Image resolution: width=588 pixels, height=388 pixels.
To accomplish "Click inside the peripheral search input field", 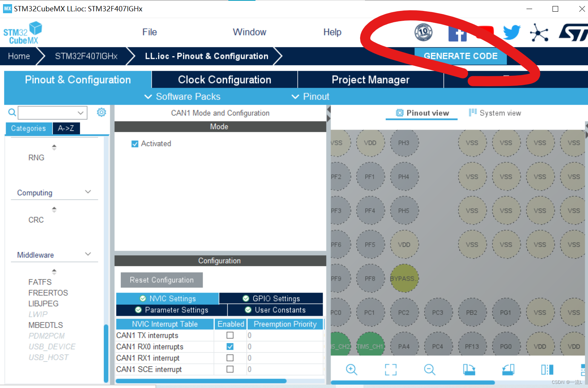I will [x=48, y=113].
